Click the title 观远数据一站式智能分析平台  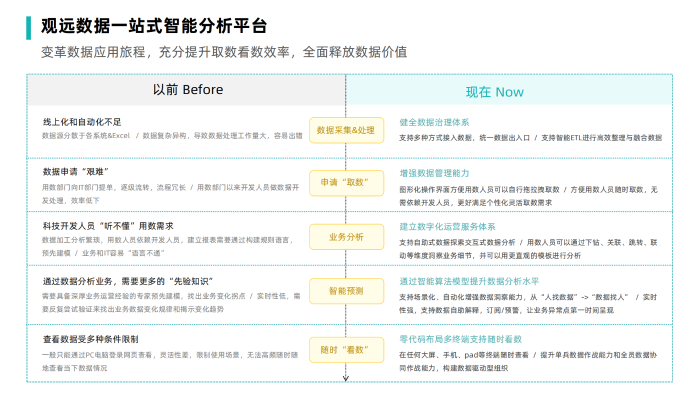(x=154, y=26)
